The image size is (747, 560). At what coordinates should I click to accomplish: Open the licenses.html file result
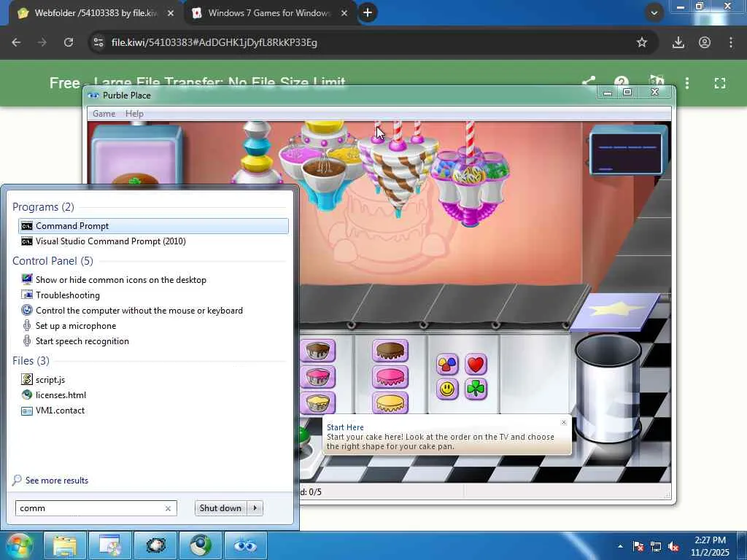(153, 394)
